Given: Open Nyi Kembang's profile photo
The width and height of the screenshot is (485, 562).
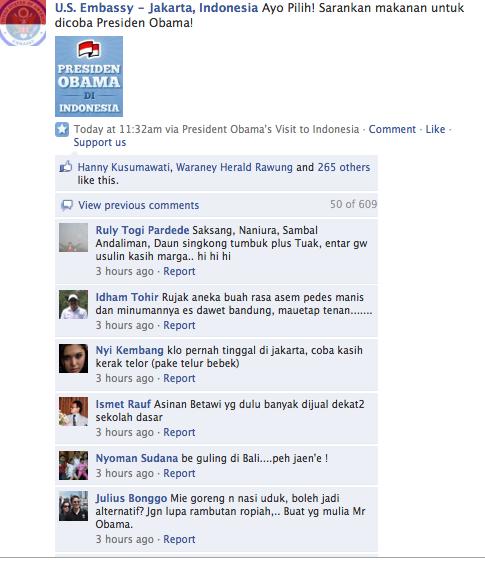Looking at the screenshot, I should [73, 358].
